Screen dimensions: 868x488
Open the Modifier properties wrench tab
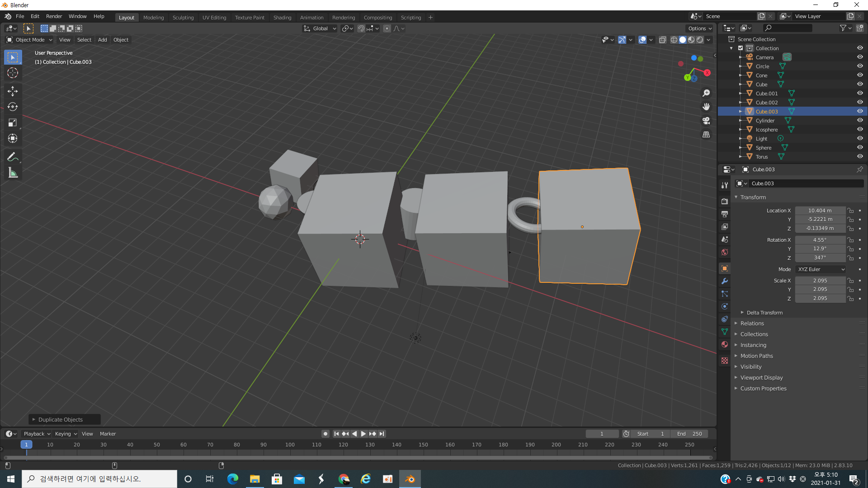[725, 281]
